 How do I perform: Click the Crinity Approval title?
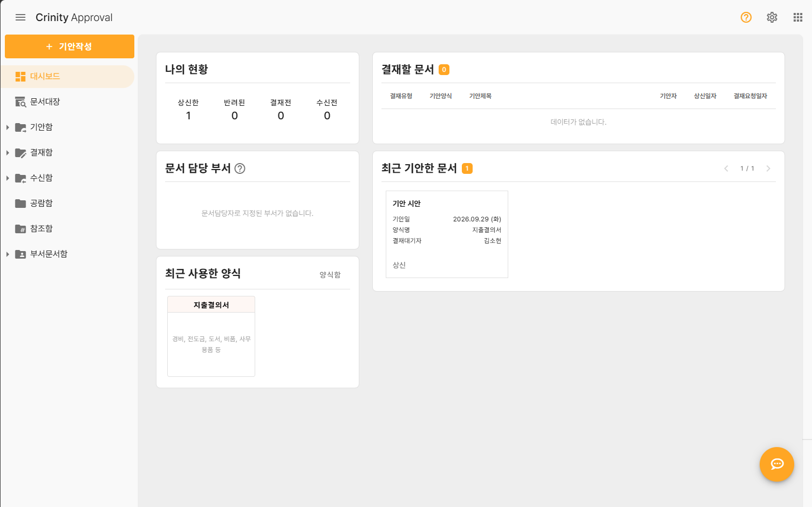(74, 17)
